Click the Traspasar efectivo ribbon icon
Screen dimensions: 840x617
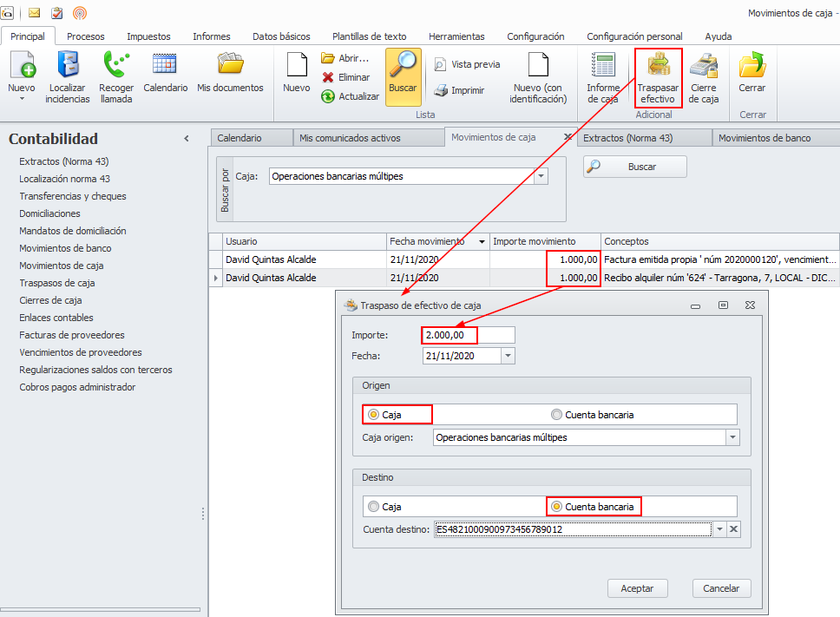658,76
